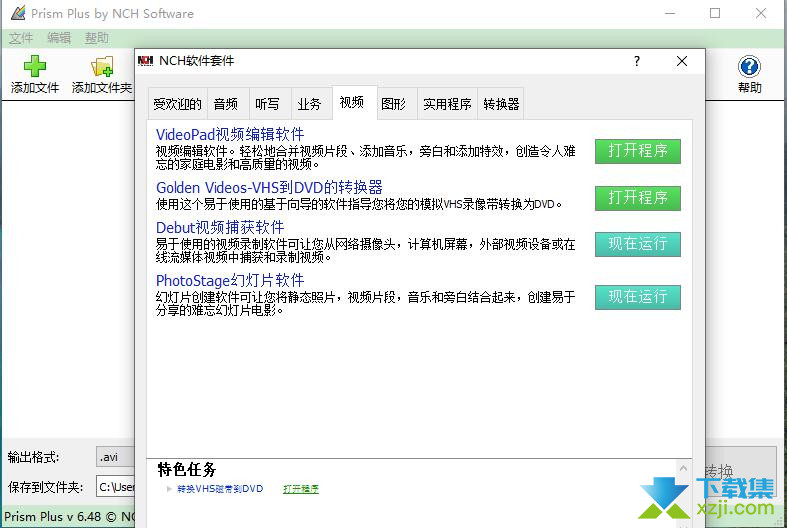This screenshot has width=787, height=528.
Task: Open the 编辑 menu
Action: 59,38
